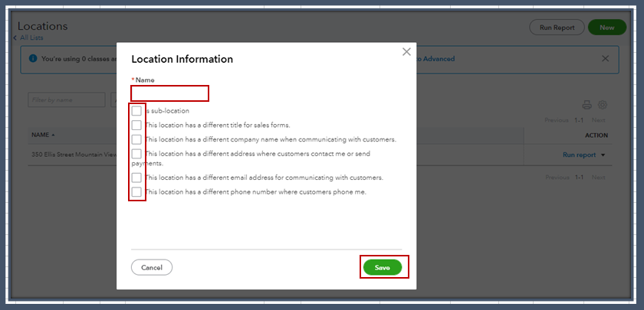Cancel the Location Information dialog
This screenshot has width=644, height=310.
152,267
